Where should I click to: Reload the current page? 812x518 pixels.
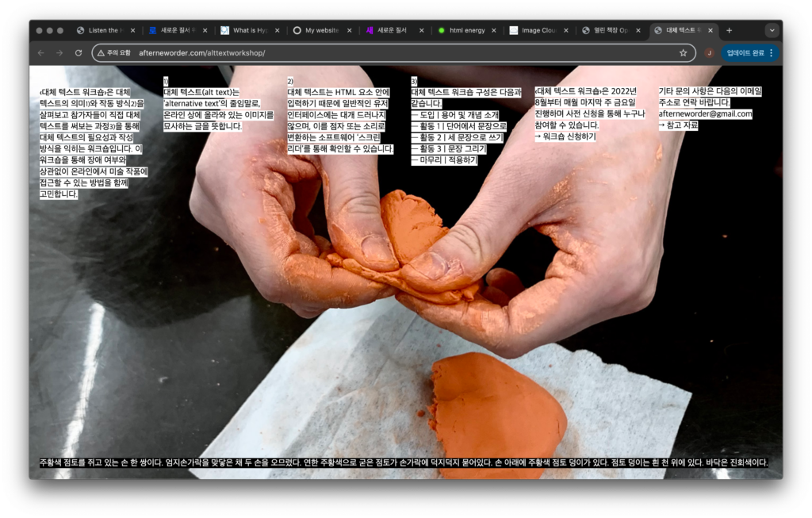point(79,53)
